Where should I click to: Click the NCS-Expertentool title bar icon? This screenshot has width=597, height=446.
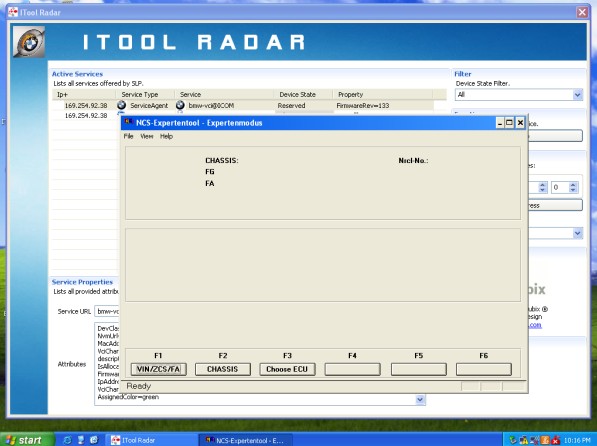tap(128, 122)
